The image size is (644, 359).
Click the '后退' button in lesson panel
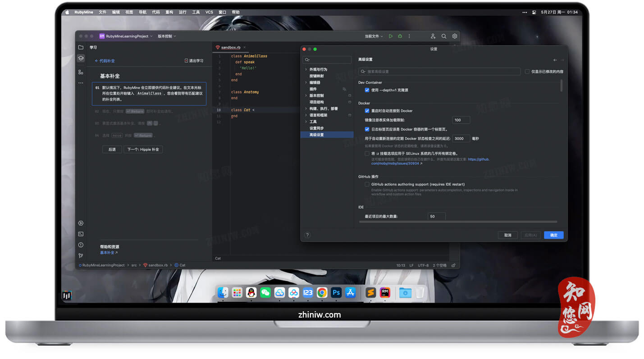(x=112, y=149)
